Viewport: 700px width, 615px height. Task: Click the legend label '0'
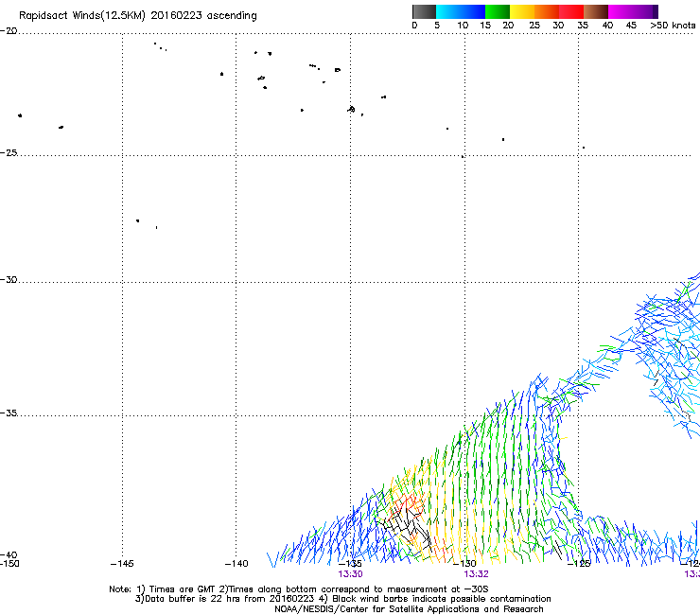coord(414,26)
